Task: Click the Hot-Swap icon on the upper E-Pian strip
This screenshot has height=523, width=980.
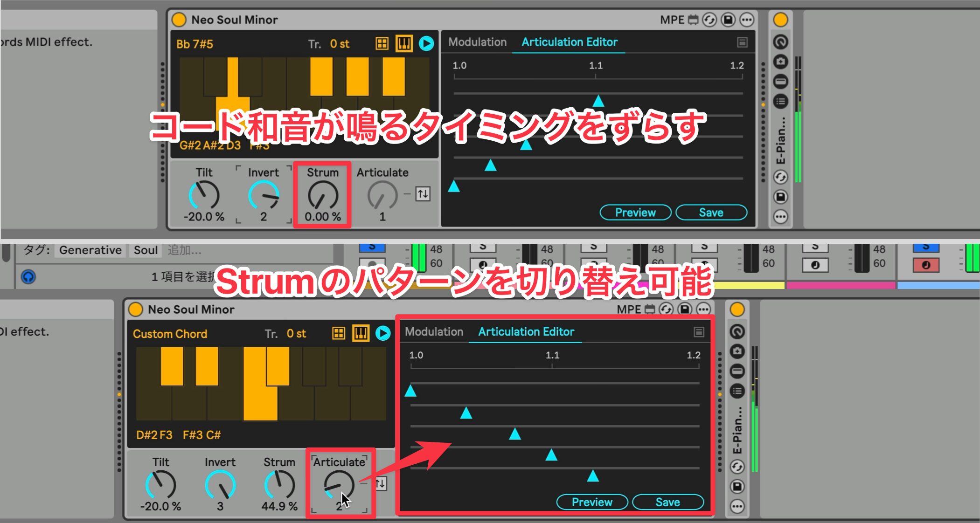Action: click(x=780, y=177)
